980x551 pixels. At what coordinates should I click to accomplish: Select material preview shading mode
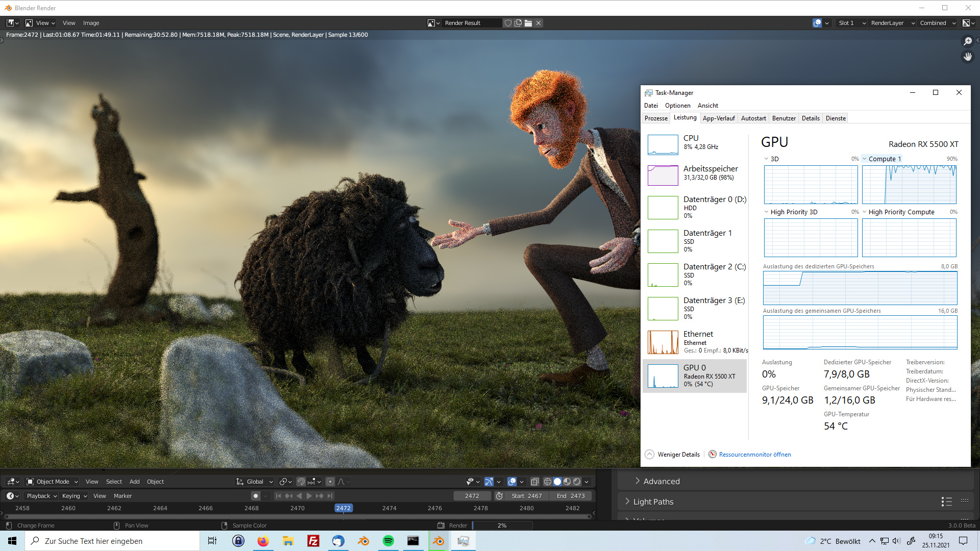pyautogui.click(x=567, y=482)
